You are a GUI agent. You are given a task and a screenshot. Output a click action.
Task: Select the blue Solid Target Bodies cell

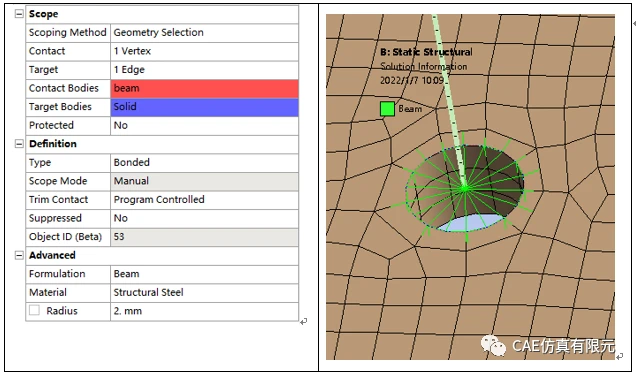point(204,107)
